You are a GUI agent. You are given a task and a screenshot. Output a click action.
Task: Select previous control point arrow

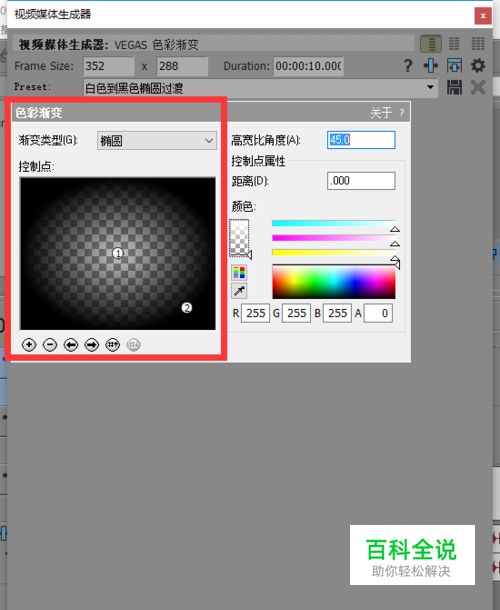tap(71, 345)
